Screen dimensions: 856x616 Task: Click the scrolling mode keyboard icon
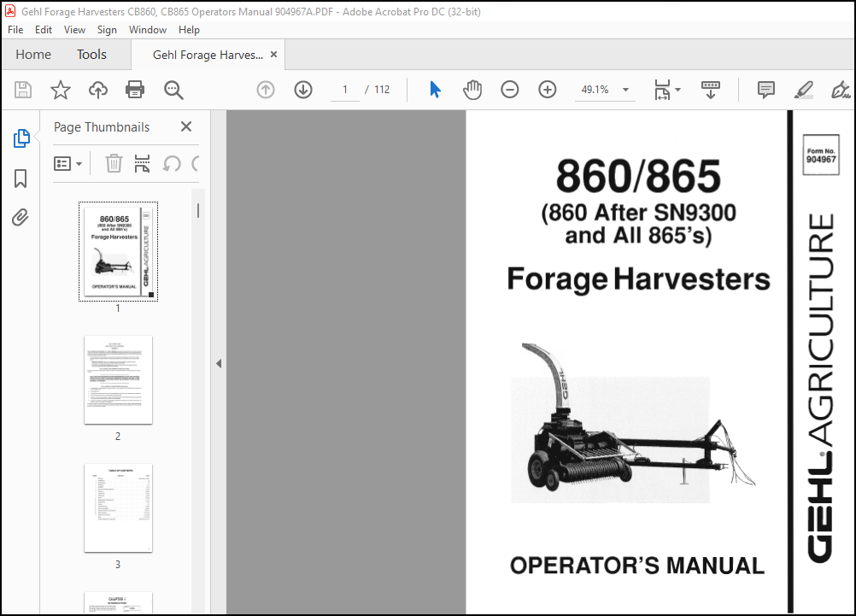pos(710,90)
